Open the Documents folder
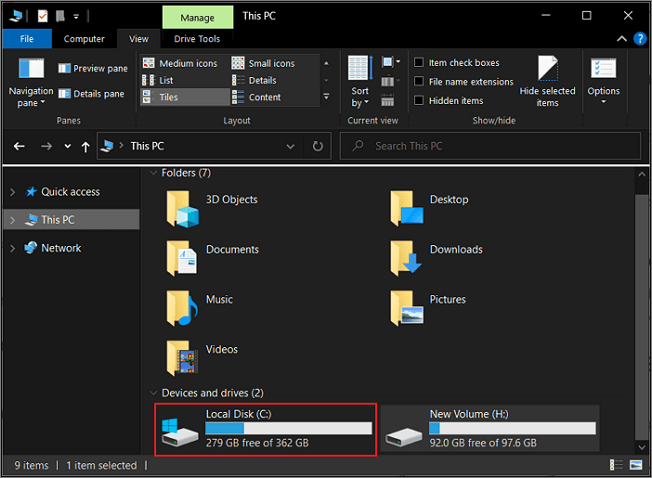The image size is (652, 478). (x=213, y=258)
